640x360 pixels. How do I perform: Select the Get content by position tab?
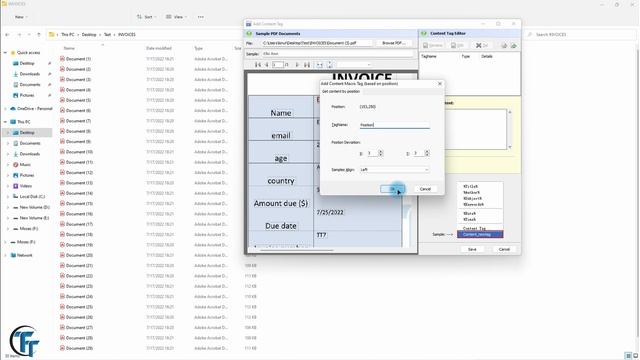pos(341,91)
